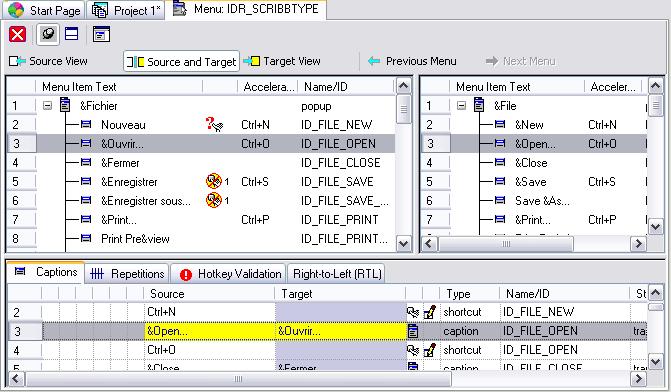Click the Ctrl+P accelerator in source pane
The image size is (671, 392).
[x=255, y=220]
